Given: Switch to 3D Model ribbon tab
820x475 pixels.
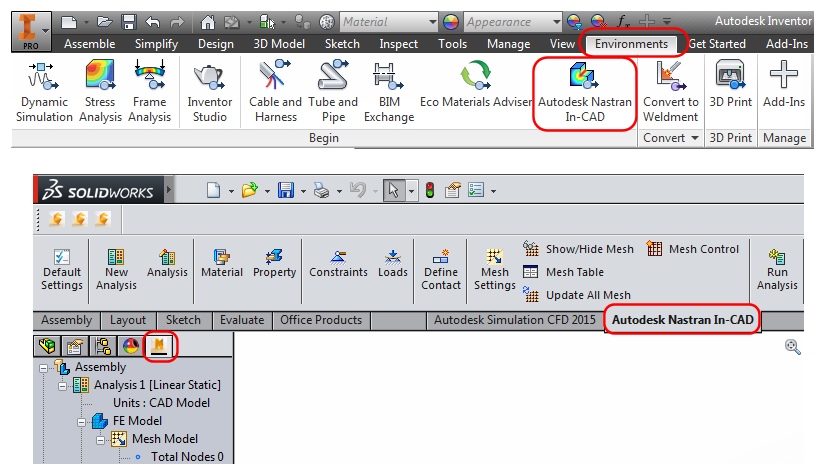Looking at the screenshot, I should pyautogui.click(x=279, y=44).
